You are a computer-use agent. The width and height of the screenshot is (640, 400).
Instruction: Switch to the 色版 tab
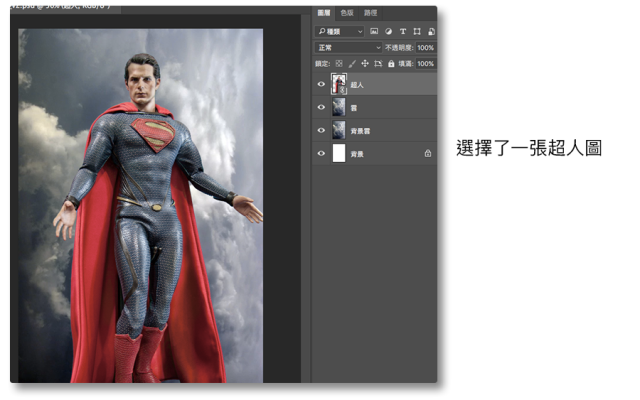point(347,14)
